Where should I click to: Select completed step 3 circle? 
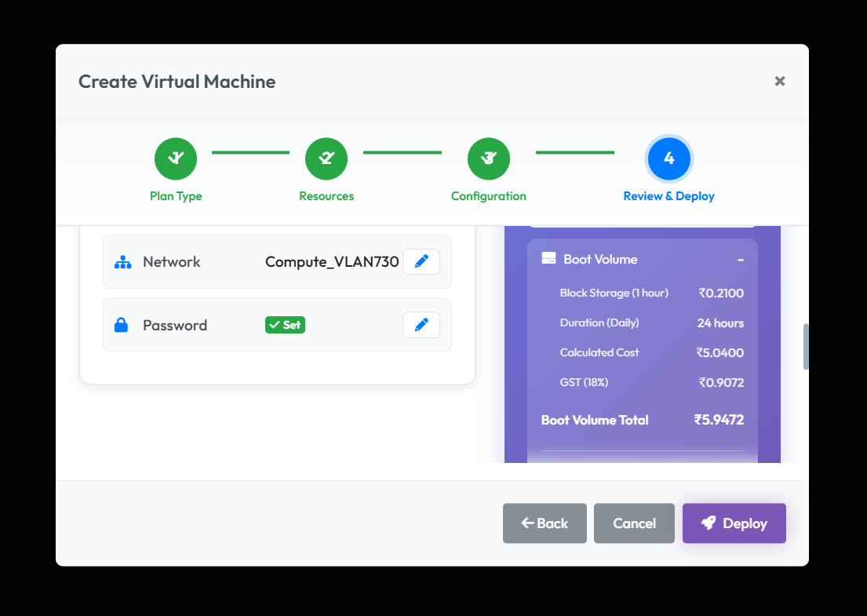coord(488,159)
